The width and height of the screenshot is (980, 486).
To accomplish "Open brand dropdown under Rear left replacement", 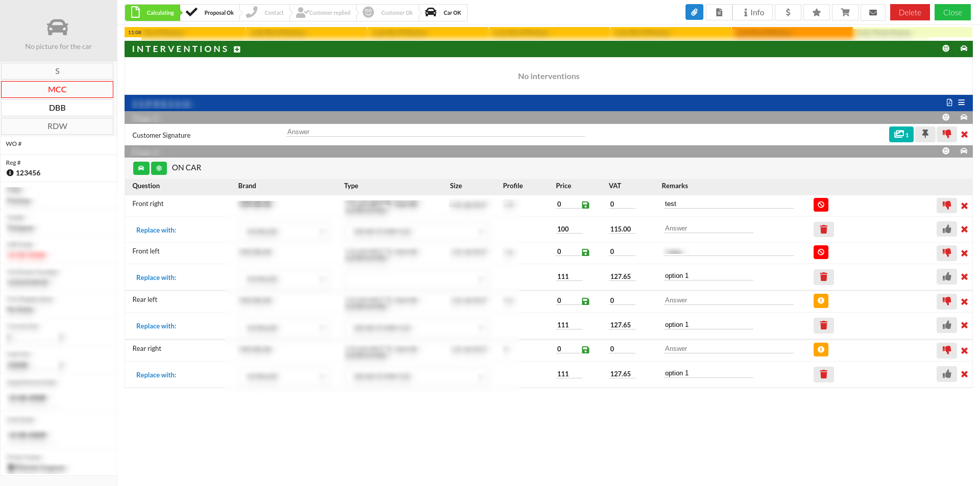I will coord(285,328).
